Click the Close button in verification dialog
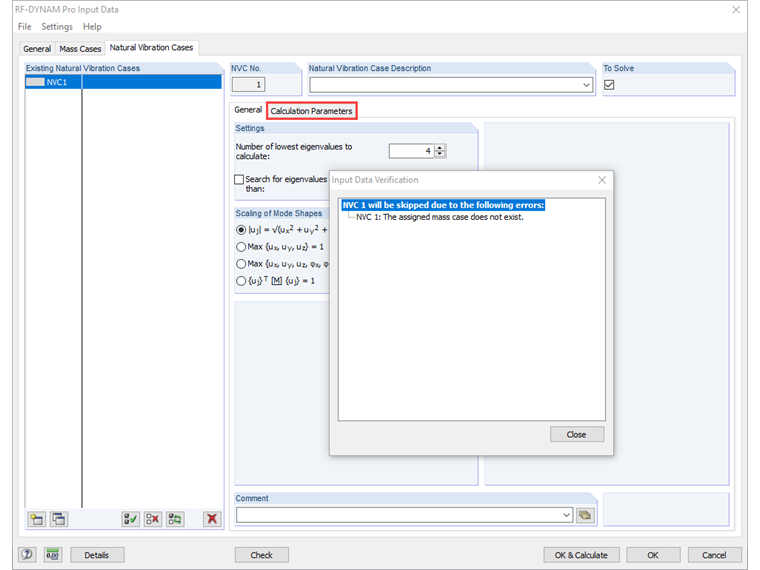760x570 pixels. [x=577, y=434]
